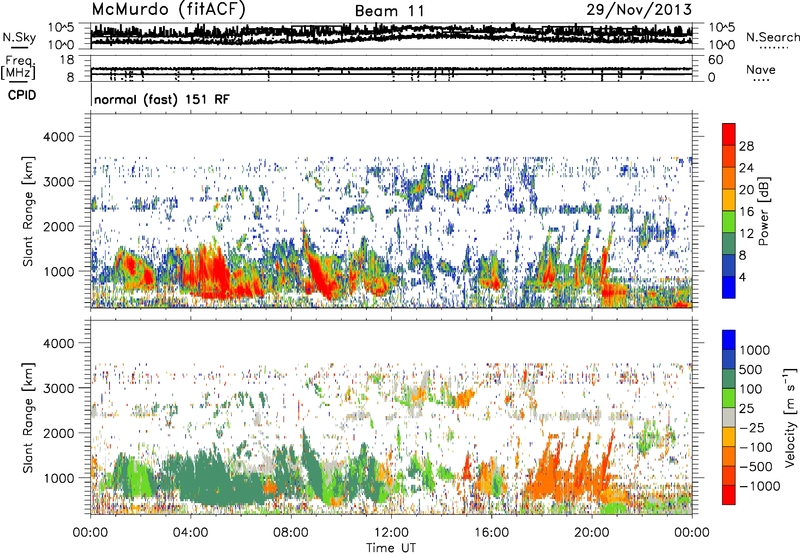Click the 'Time UT' axis title
Image resolution: width=800 pixels, height=554 pixels.
[391, 548]
